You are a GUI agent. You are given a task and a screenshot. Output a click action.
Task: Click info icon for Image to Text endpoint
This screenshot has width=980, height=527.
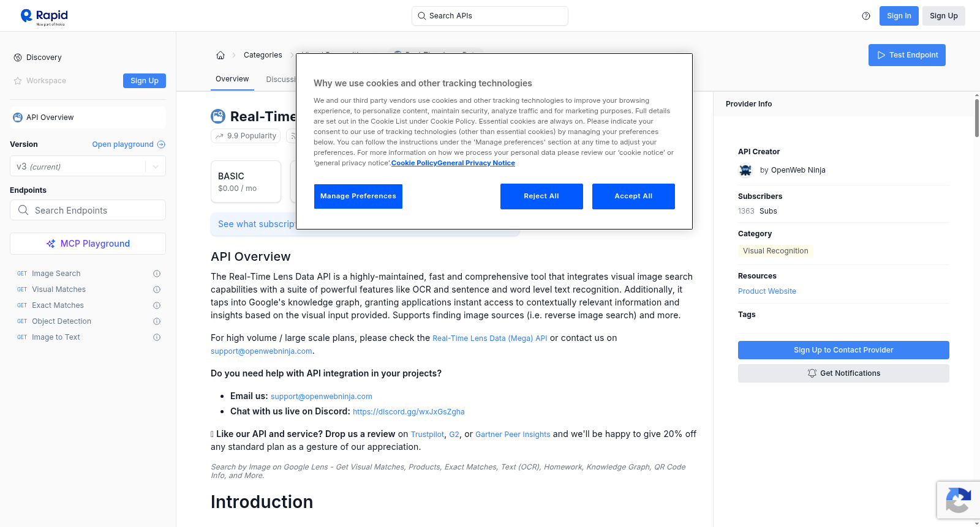click(x=157, y=337)
